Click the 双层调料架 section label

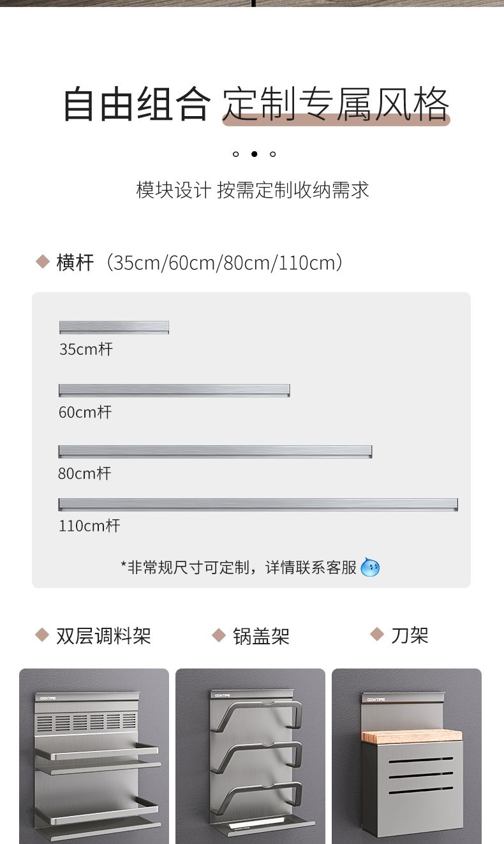(103, 635)
